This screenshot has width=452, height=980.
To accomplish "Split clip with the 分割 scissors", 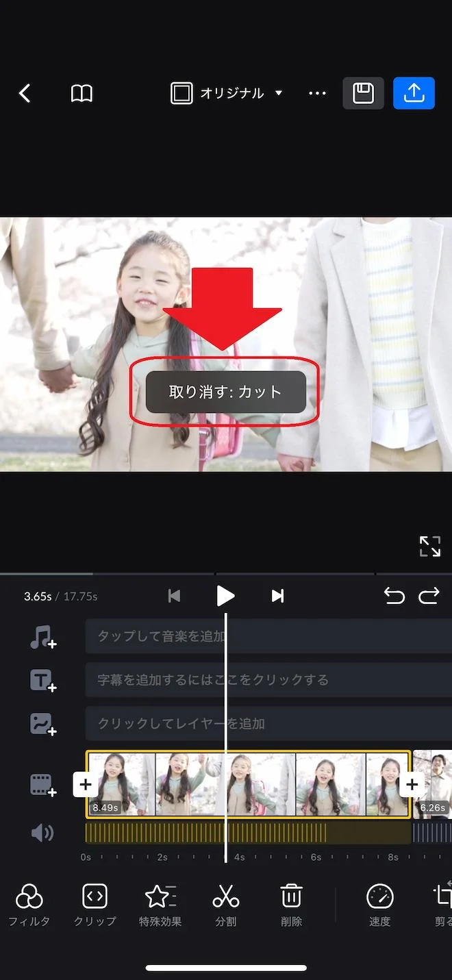I will coord(225,905).
